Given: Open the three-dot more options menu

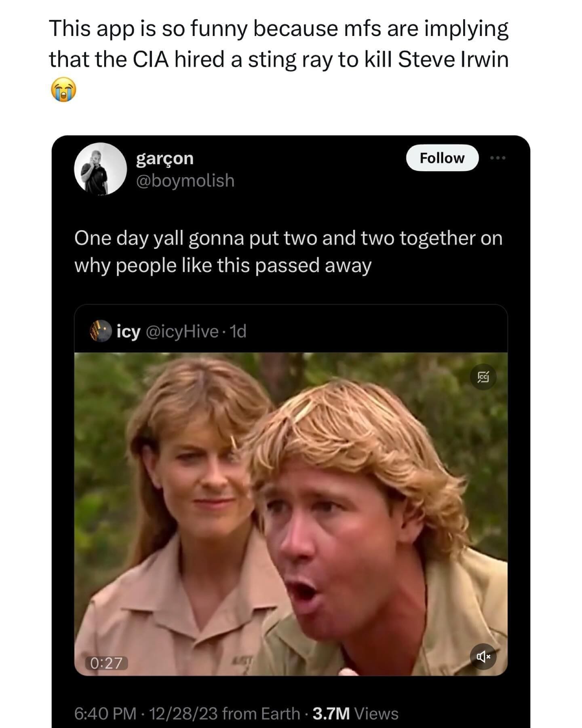Looking at the screenshot, I should point(498,158).
